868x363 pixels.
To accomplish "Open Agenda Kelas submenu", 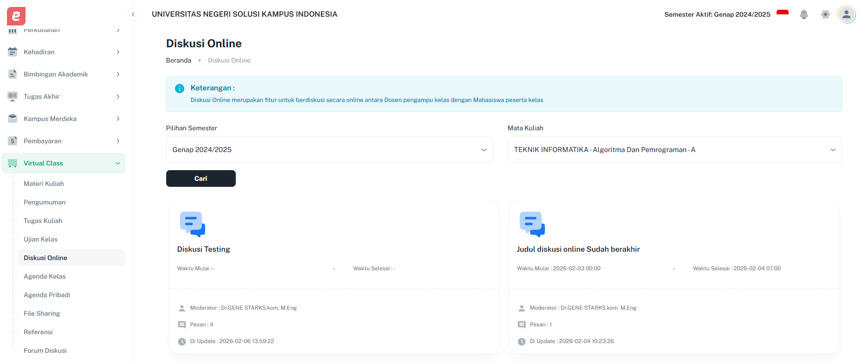I will [45, 276].
